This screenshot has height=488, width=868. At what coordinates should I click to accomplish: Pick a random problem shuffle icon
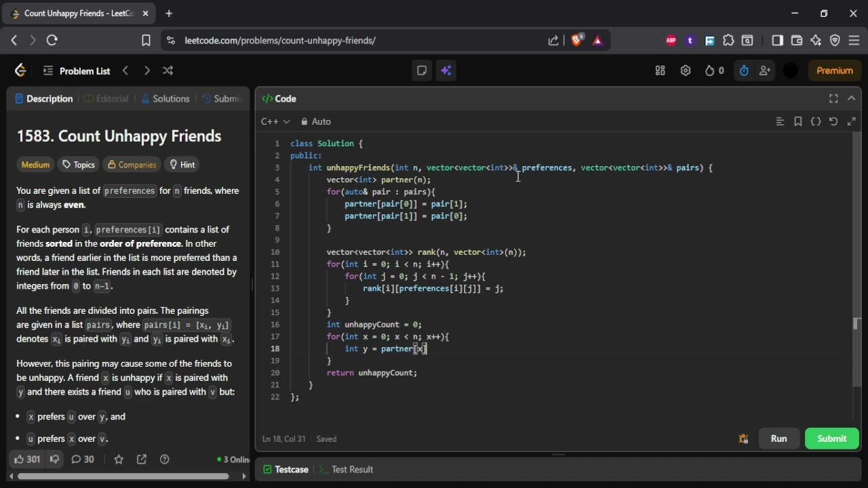pyautogui.click(x=167, y=70)
